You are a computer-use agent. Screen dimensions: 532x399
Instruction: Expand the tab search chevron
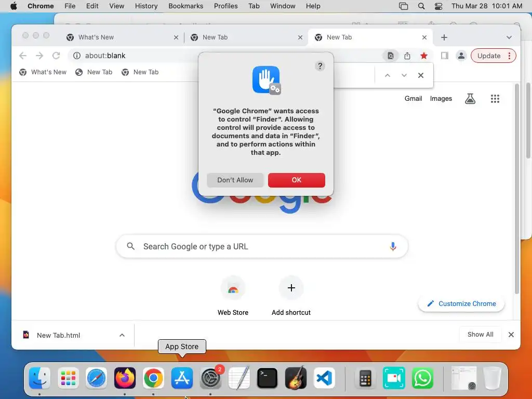click(509, 37)
